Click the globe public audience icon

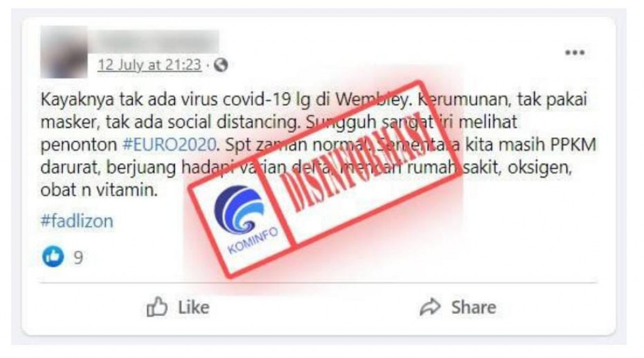pos(221,65)
